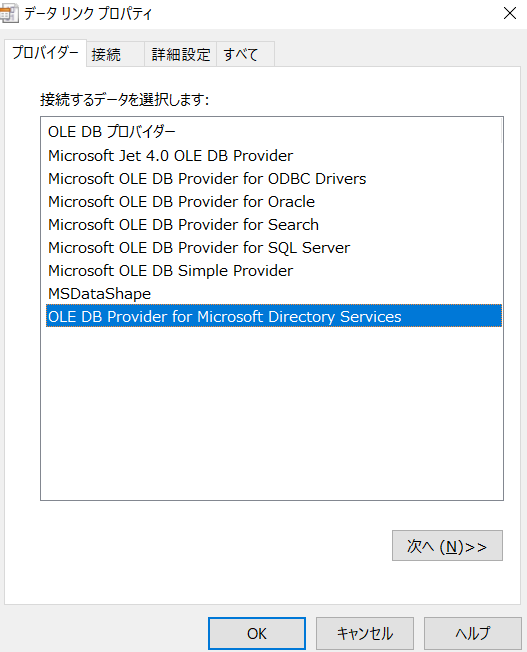The width and height of the screenshot is (527, 652).
Task: Select Microsoft OLE DB Simple Provider
Action: click(274, 271)
